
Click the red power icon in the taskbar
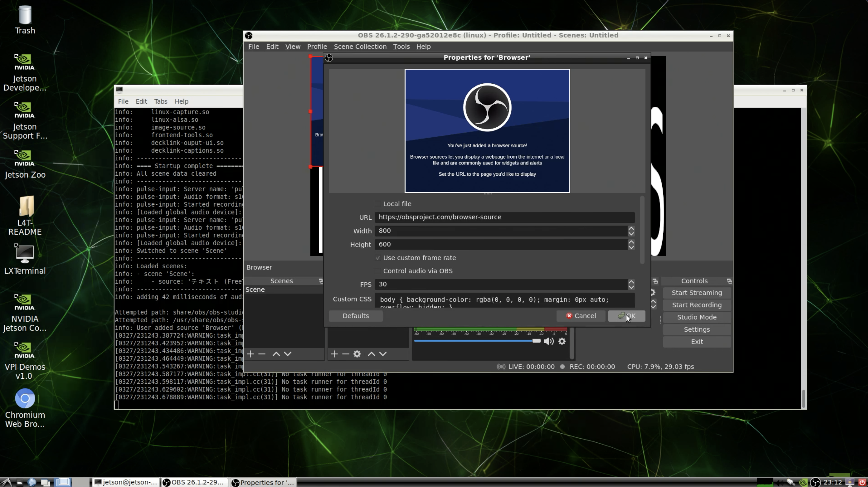coord(862,482)
